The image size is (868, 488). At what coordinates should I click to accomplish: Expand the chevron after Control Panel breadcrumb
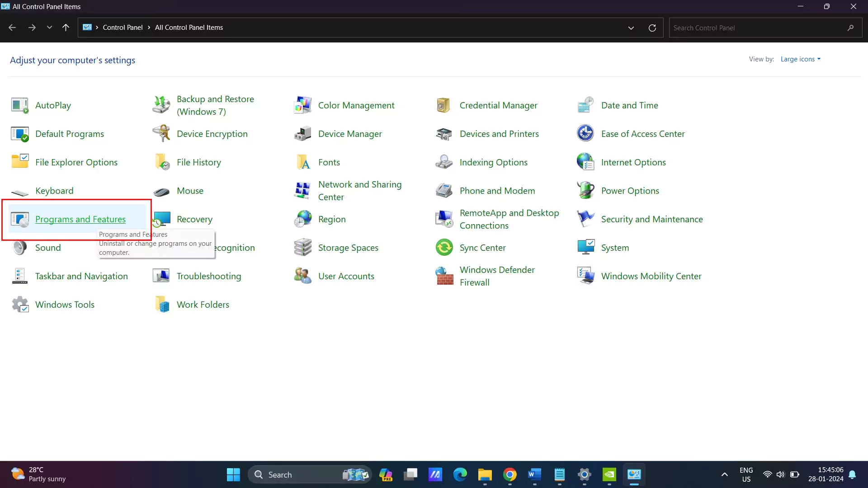tap(149, 28)
